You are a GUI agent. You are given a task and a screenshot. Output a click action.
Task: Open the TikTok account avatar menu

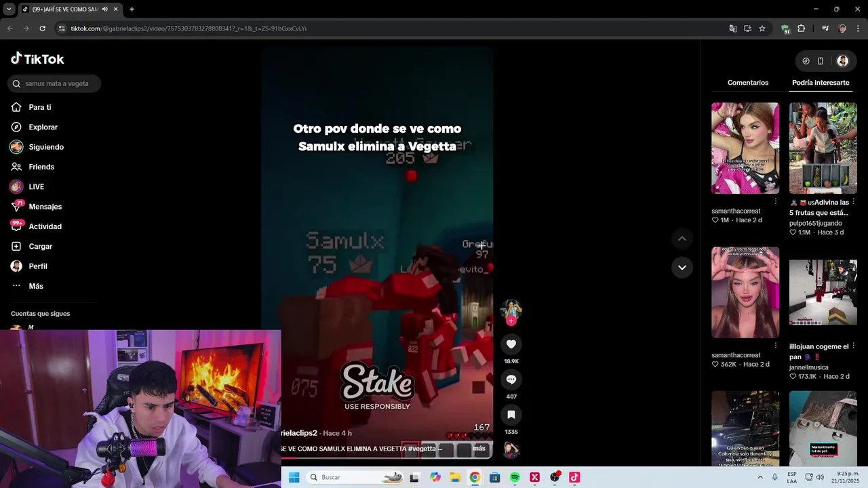click(x=842, y=61)
